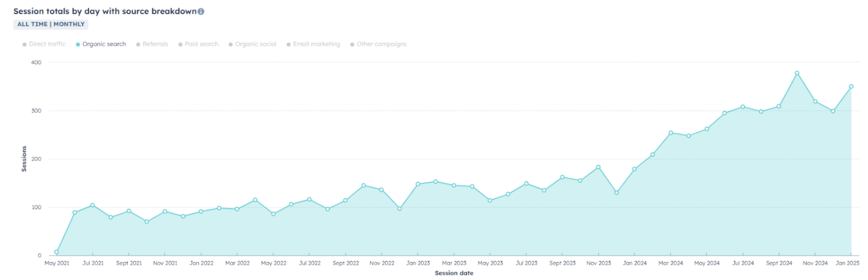The width and height of the screenshot is (868, 280).
Task: Click the ALL TIME | MONTHLY badge
Action: [x=51, y=24]
